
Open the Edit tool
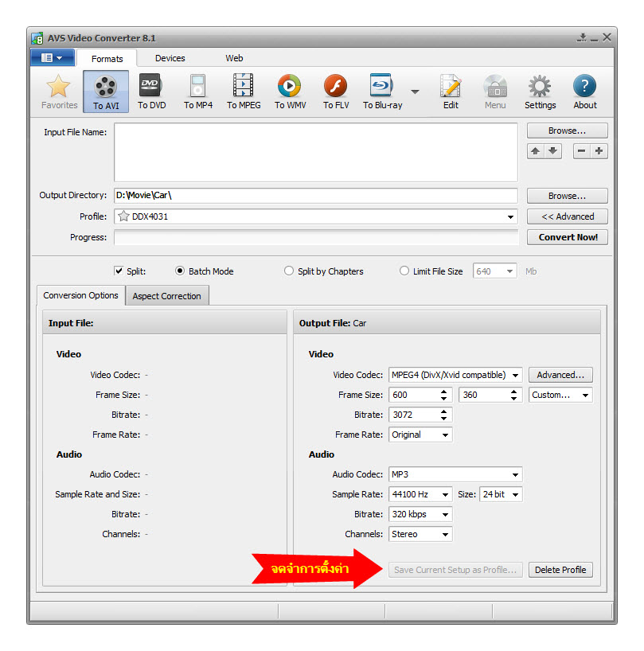click(x=451, y=91)
